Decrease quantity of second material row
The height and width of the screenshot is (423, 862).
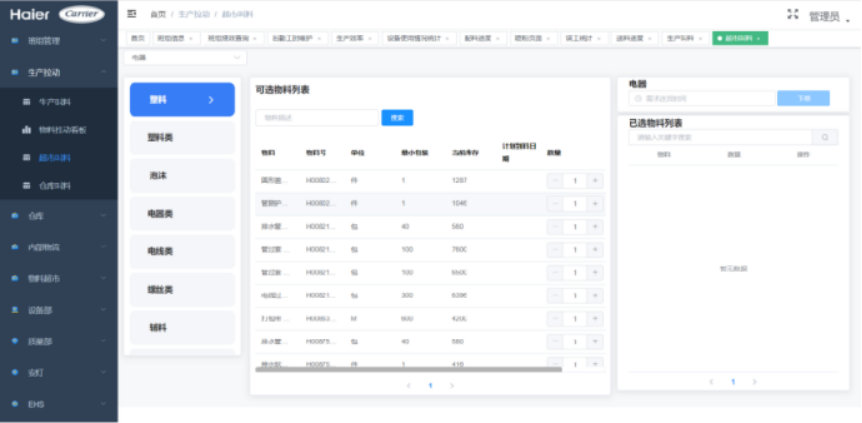click(557, 203)
